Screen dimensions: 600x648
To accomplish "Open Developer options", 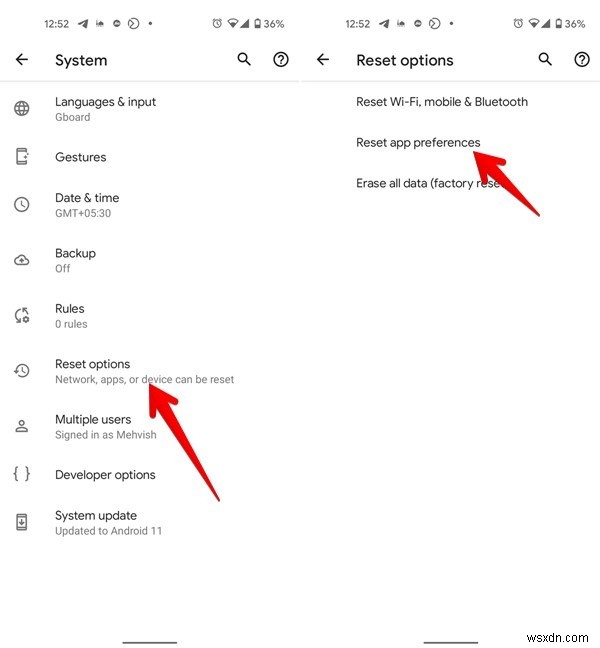I will pos(150,474).
